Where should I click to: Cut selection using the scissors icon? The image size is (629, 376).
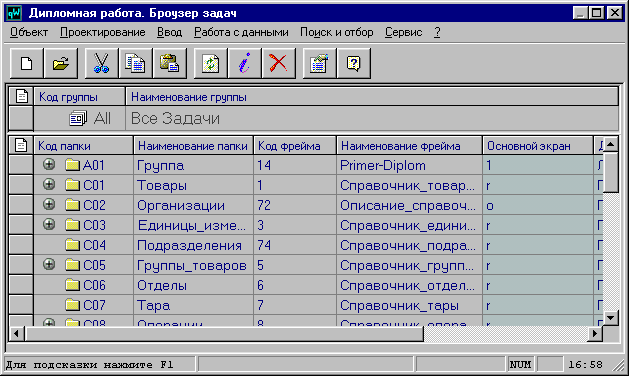pyautogui.click(x=101, y=63)
